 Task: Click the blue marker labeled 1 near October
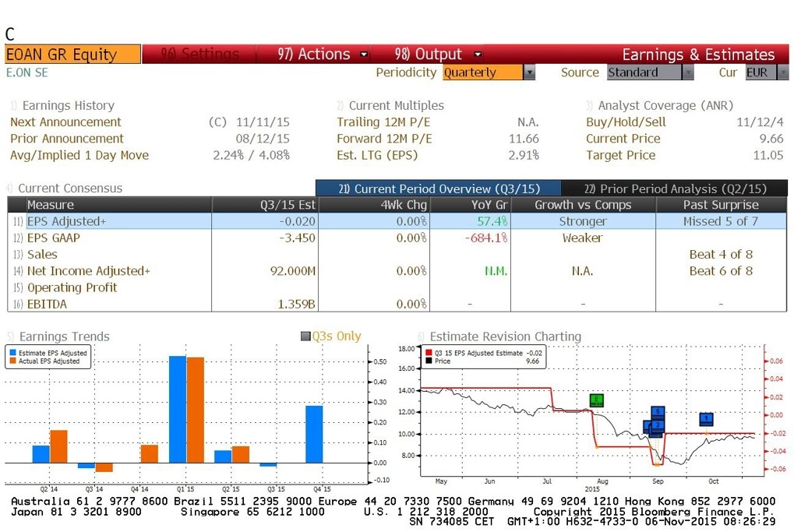706,419
